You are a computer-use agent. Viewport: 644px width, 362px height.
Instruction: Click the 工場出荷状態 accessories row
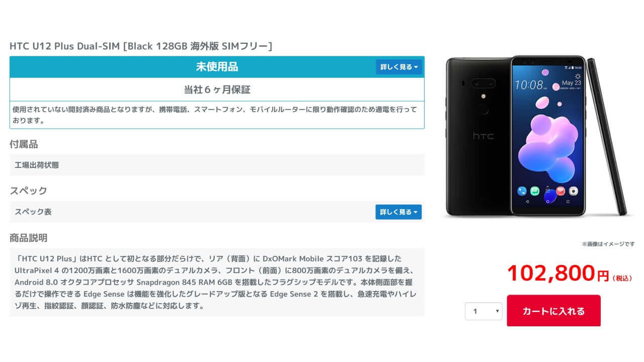click(x=217, y=165)
